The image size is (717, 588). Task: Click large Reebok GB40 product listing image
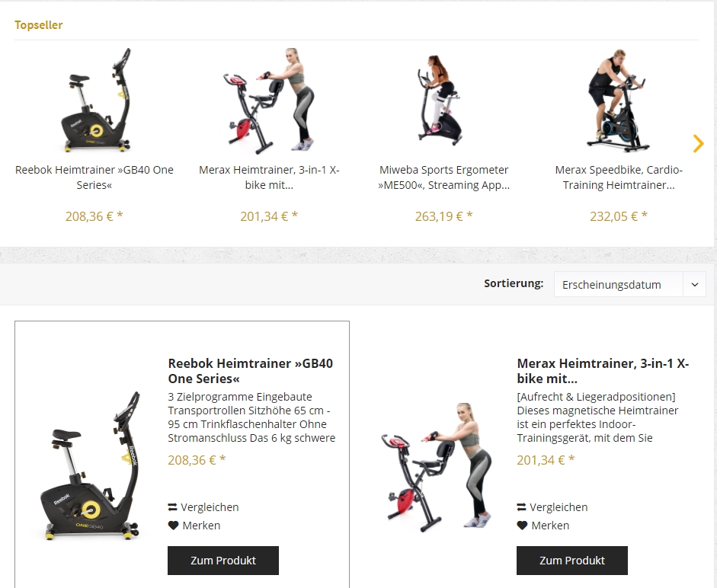[90, 466]
